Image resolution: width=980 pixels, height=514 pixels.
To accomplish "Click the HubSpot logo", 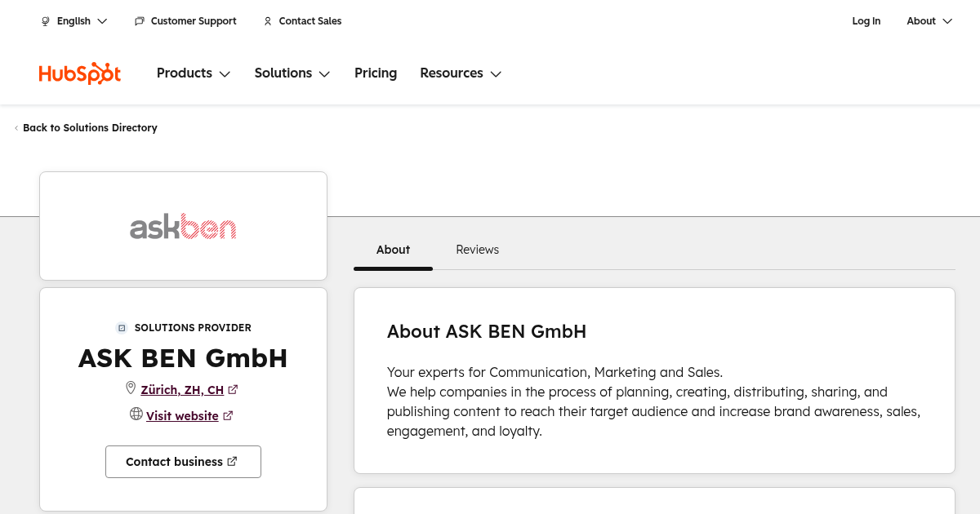I will click(x=80, y=73).
